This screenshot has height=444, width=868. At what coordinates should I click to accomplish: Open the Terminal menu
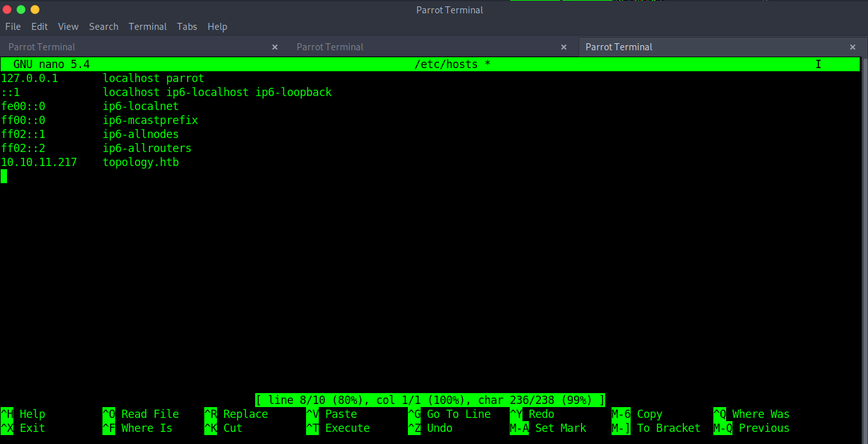tap(148, 27)
